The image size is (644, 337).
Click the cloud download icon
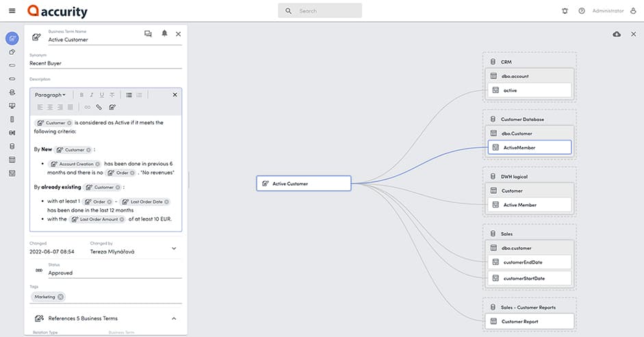pyautogui.click(x=617, y=34)
